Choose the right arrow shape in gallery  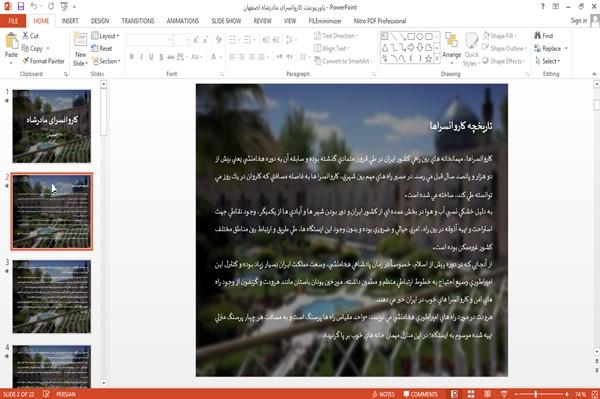[411, 47]
